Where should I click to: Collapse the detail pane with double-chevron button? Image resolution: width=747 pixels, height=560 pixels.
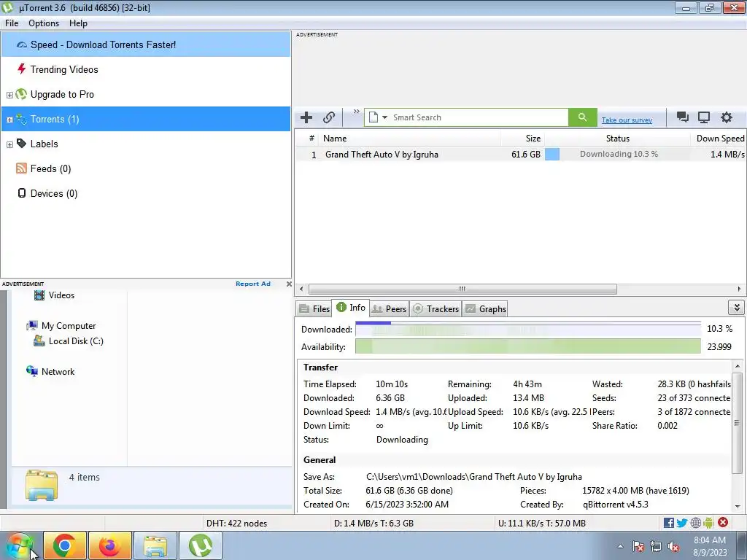737,308
